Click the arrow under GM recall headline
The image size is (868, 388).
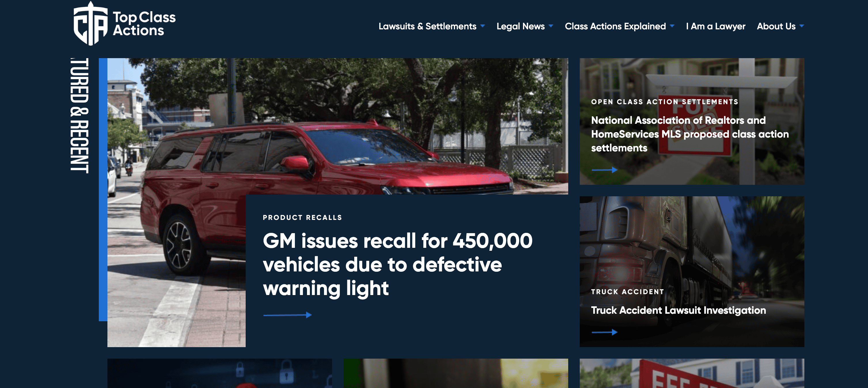287,315
